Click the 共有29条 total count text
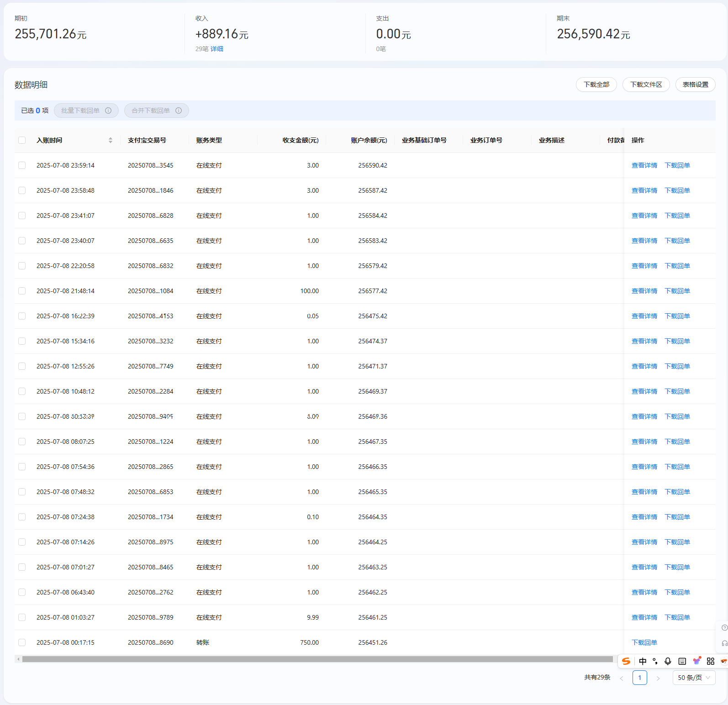728x705 pixels. click(x=597, y=677)
